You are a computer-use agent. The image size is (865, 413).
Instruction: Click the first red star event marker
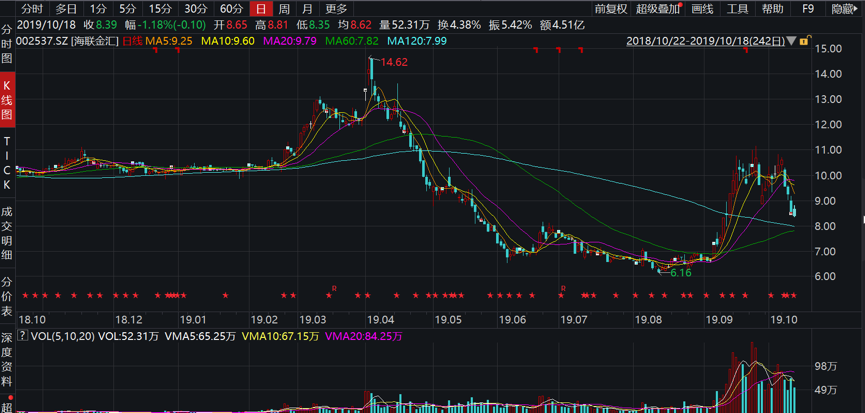[x=25, y=295]
